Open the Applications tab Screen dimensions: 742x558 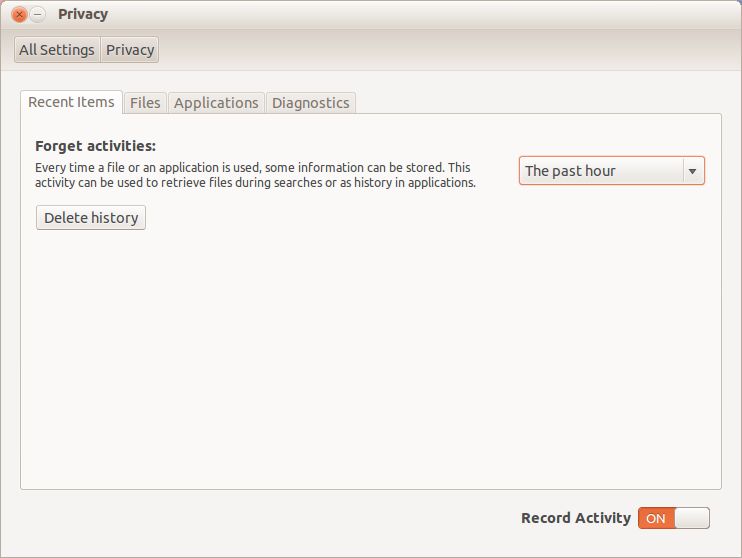[216, 103]
